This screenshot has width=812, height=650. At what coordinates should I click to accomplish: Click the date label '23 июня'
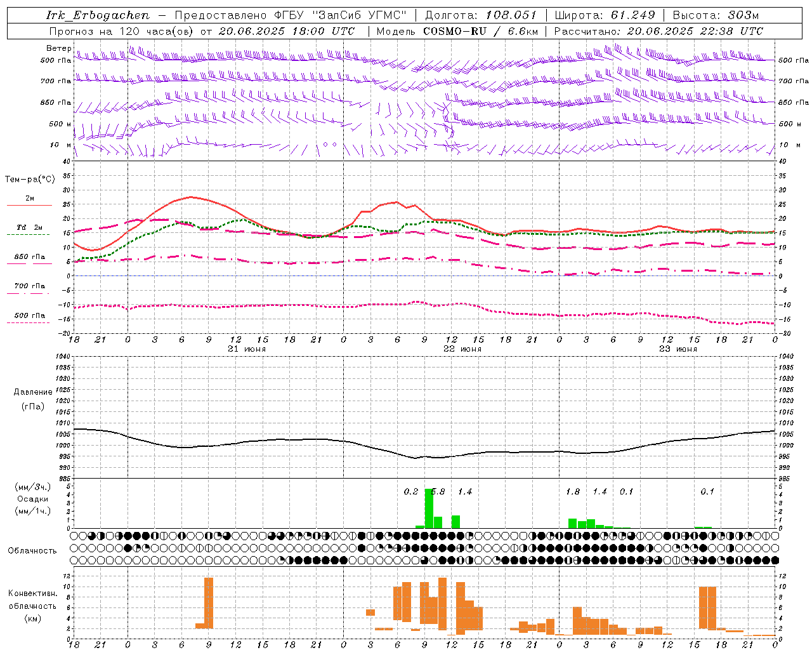pos(678,349)
